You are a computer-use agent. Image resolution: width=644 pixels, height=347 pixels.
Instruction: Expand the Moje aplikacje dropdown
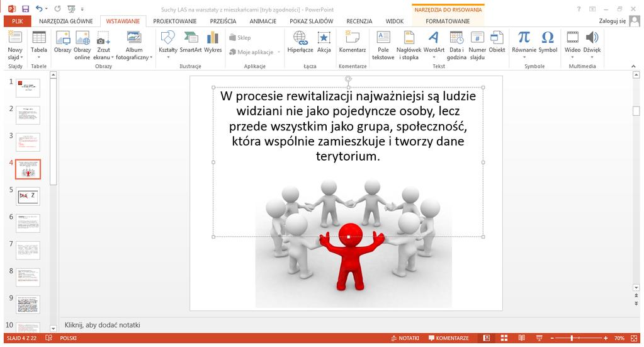[279, 52]
